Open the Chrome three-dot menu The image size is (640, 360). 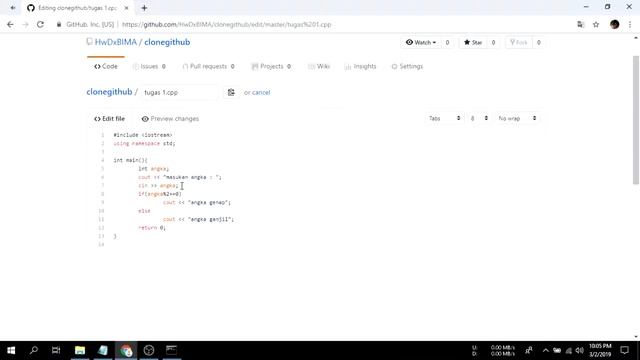coord(630,24)
